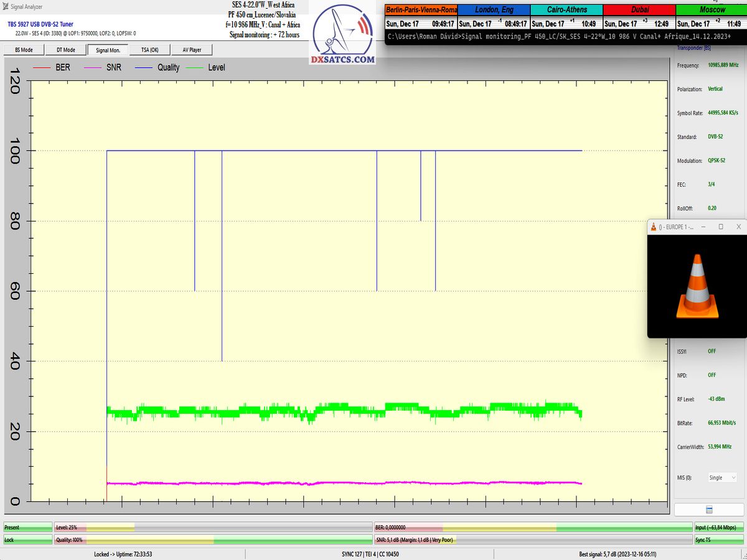Screen dimensions: 747x560
Task: Open the AV Player tab
Action: 192,50
